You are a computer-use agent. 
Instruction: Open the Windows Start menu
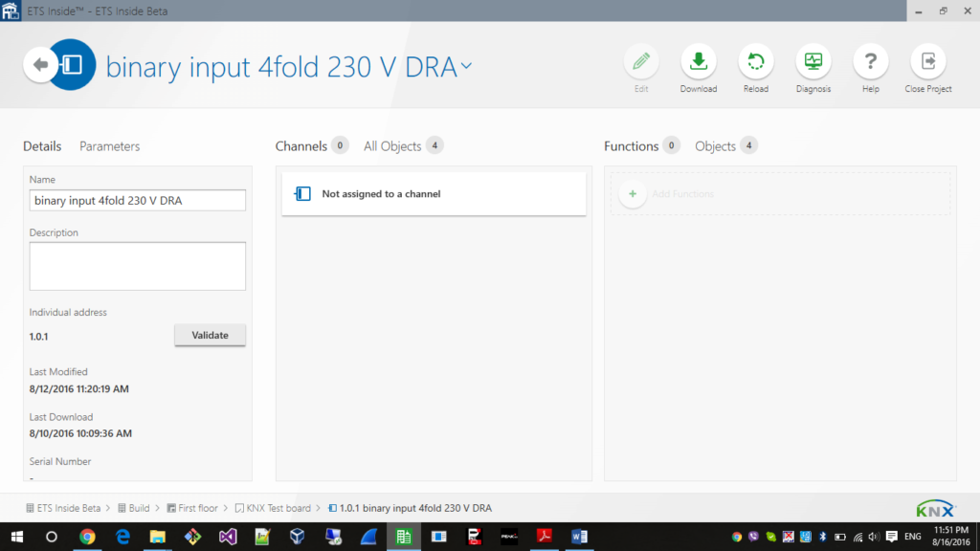(x=17, y=537)
